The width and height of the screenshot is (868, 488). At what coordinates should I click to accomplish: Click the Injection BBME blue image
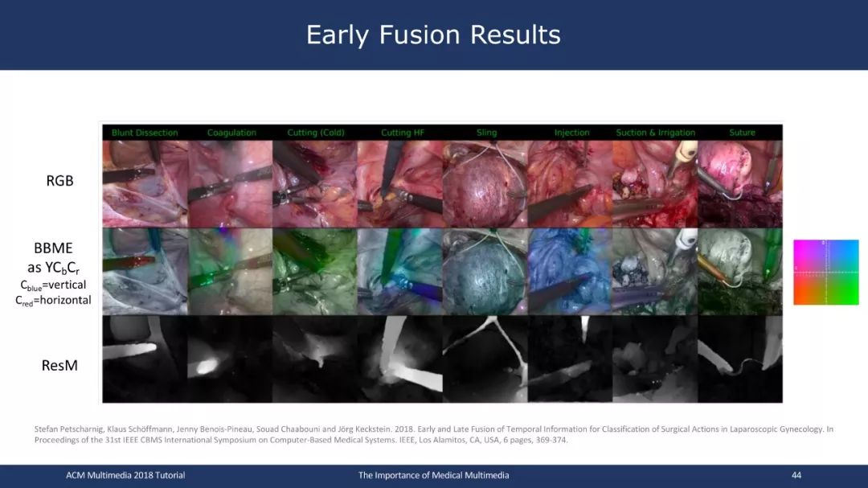[x=570, y=272]
